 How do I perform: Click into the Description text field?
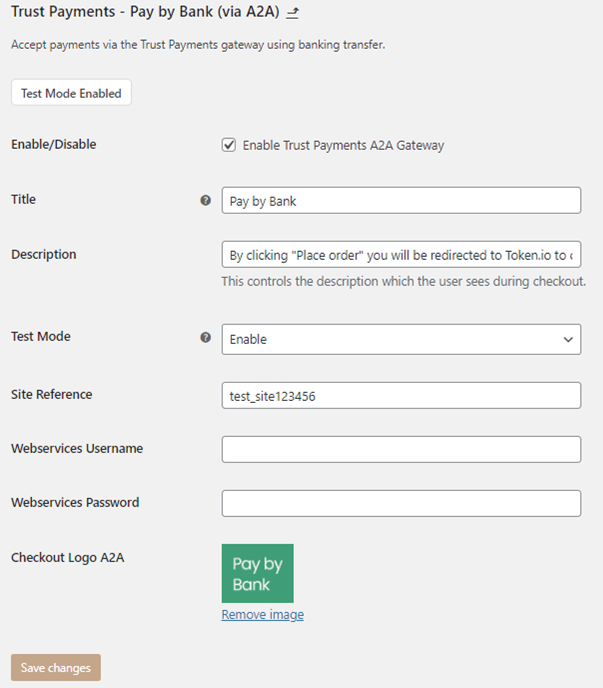(401, 255)
